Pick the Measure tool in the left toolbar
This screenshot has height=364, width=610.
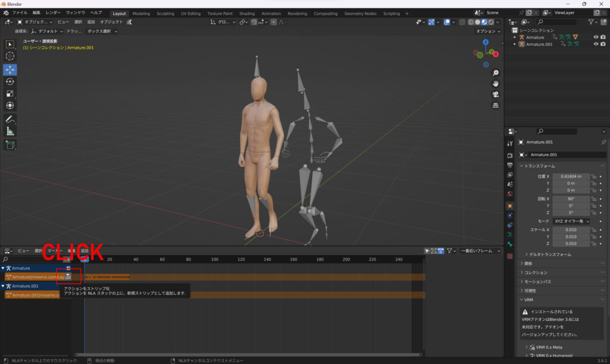coord(10,131)
